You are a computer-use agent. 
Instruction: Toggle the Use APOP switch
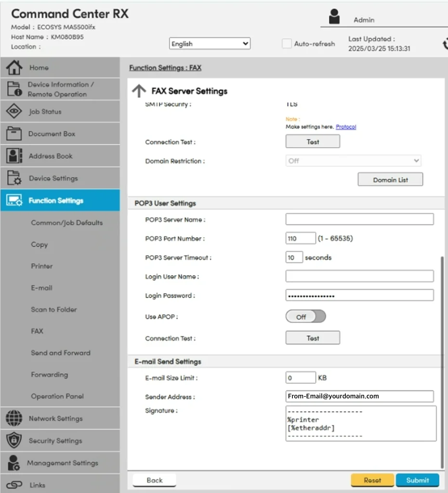click(x=305, y=317)
